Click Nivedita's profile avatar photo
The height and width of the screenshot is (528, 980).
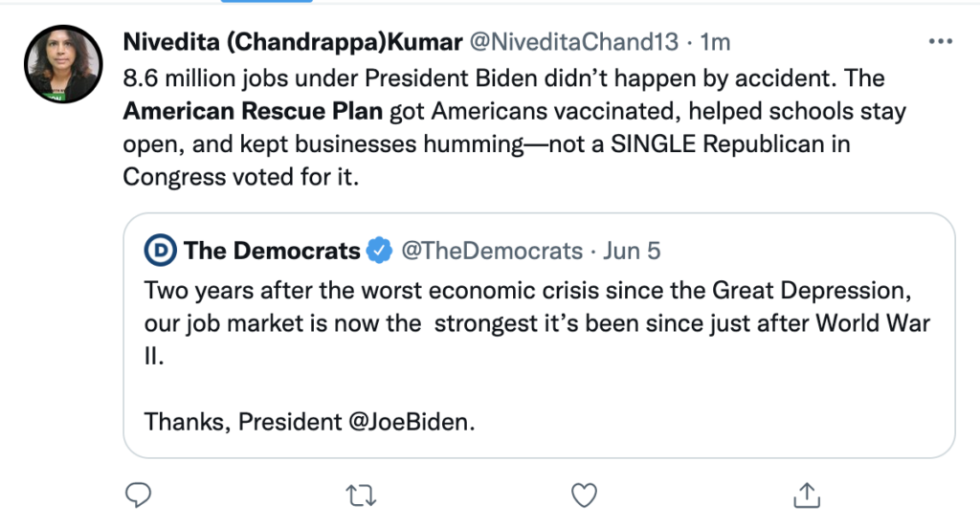62,64
